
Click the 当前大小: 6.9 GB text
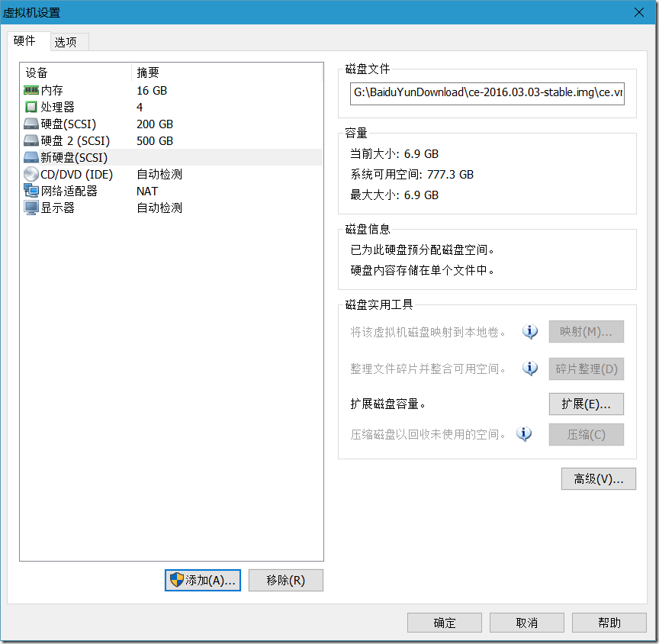(394, 154)
